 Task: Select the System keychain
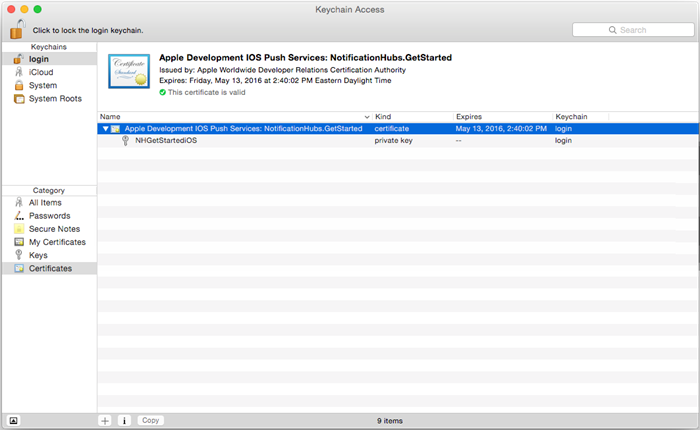[49, 85]
